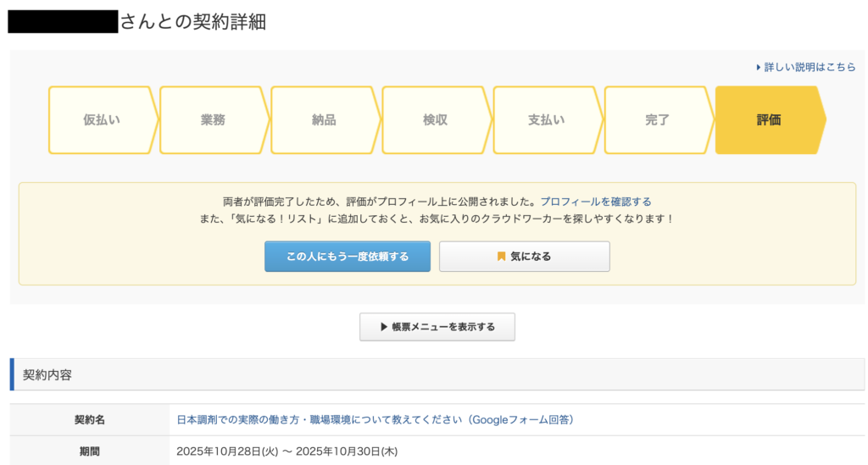Screen dimensions: 868x465
Task: Click the triangle icon beside 帳票メニューを表示する
Action: (383, 327)
